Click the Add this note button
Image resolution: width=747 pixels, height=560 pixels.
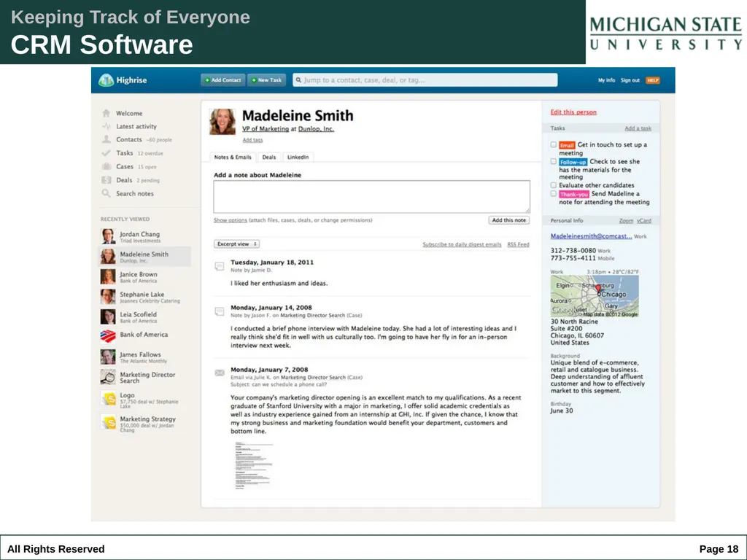click(508, 220)
